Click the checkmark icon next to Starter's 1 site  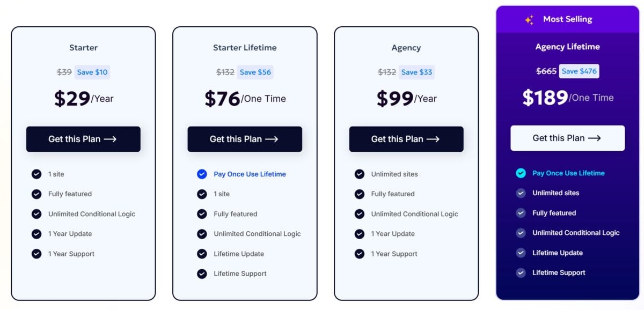[36, 174]
